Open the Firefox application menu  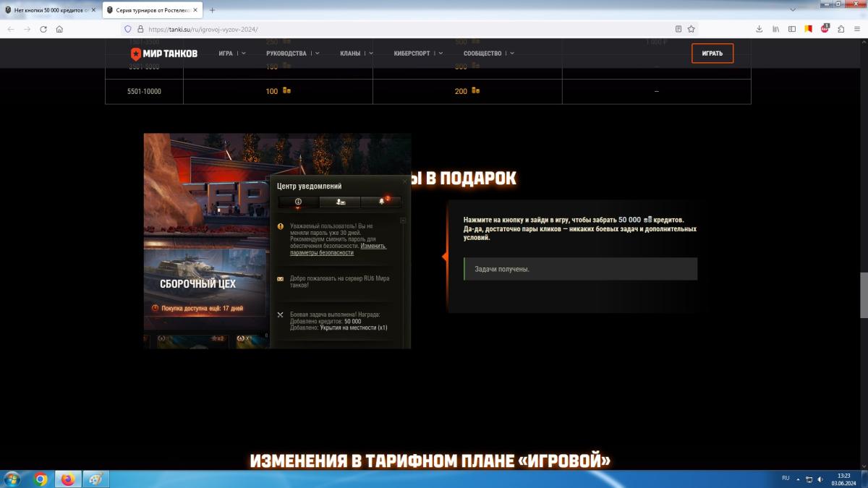tap(858, 29)
